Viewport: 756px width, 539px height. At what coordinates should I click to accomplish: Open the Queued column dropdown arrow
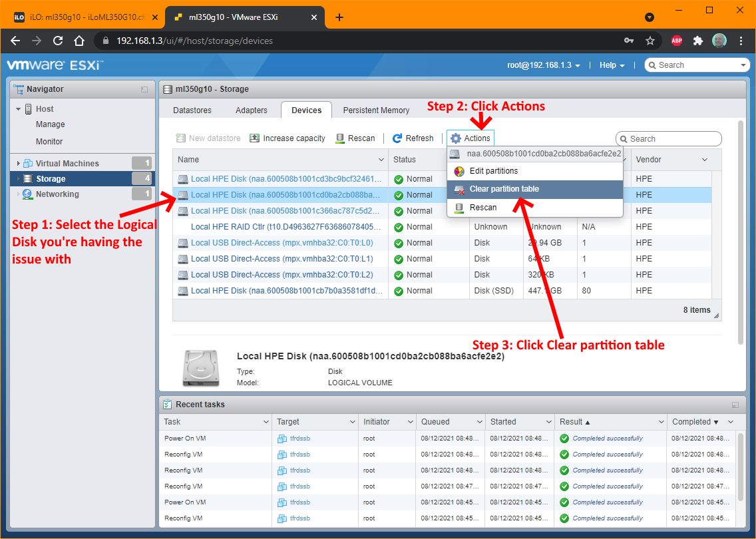pos(480,422)
